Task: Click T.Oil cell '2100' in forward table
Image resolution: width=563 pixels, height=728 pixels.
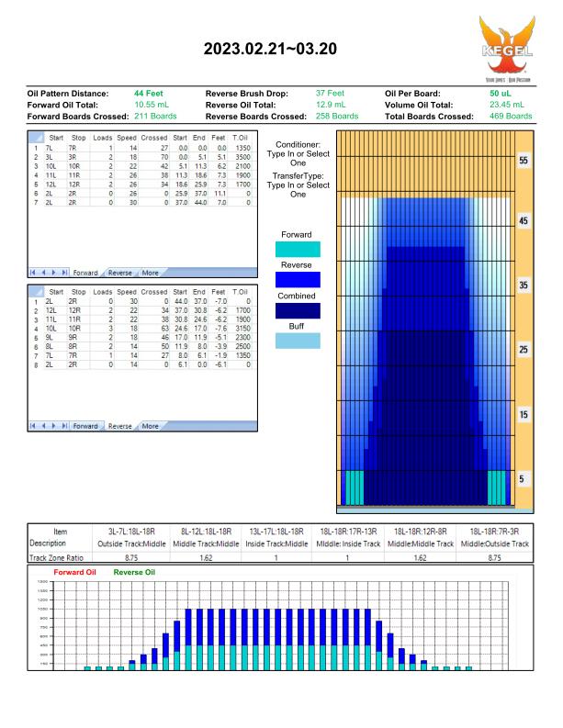Action: [x=243, y=166]
